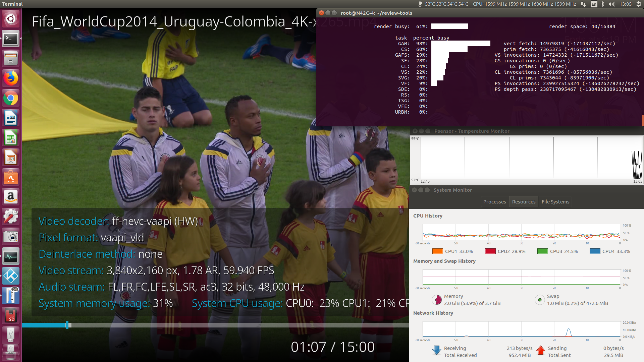Screen dimensions: 644x362
Task: Open Amazon launcher icon
Action: coord(11,197)
